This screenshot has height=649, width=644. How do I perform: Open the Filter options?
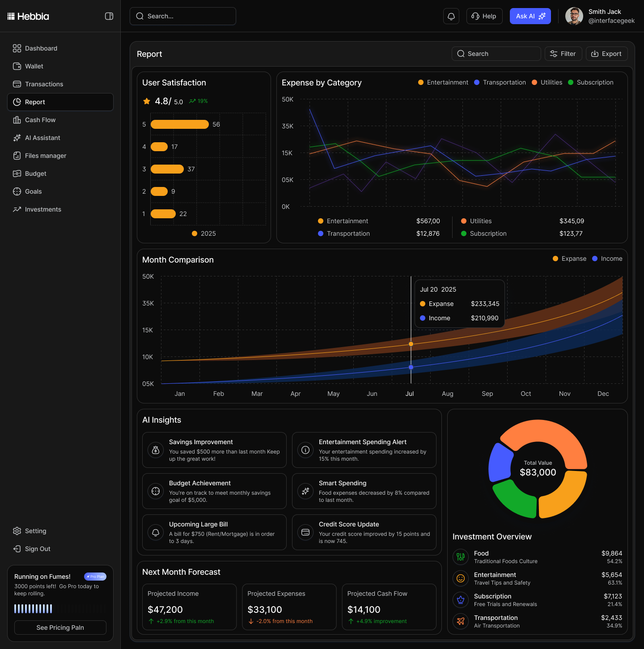[563, 54]
